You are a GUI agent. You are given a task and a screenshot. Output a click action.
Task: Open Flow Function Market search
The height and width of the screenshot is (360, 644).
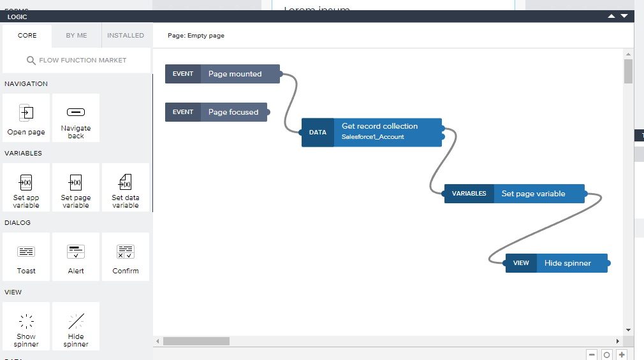(77, 61)
